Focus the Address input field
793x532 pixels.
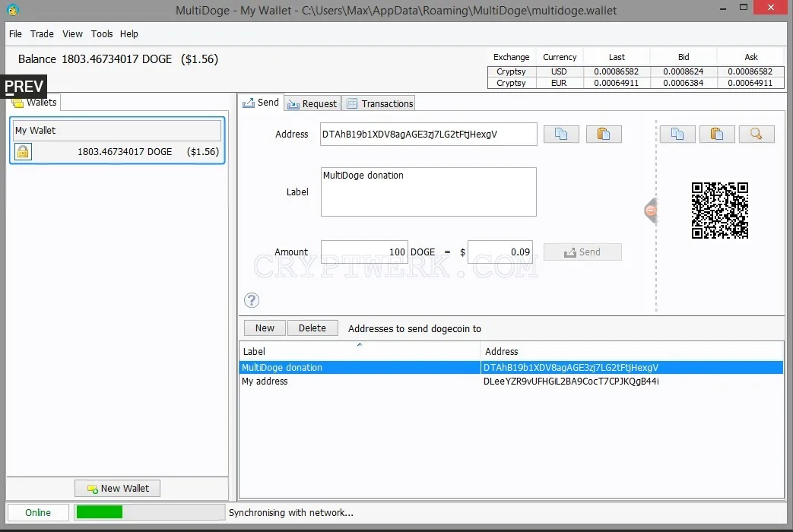tap(428, 134)
